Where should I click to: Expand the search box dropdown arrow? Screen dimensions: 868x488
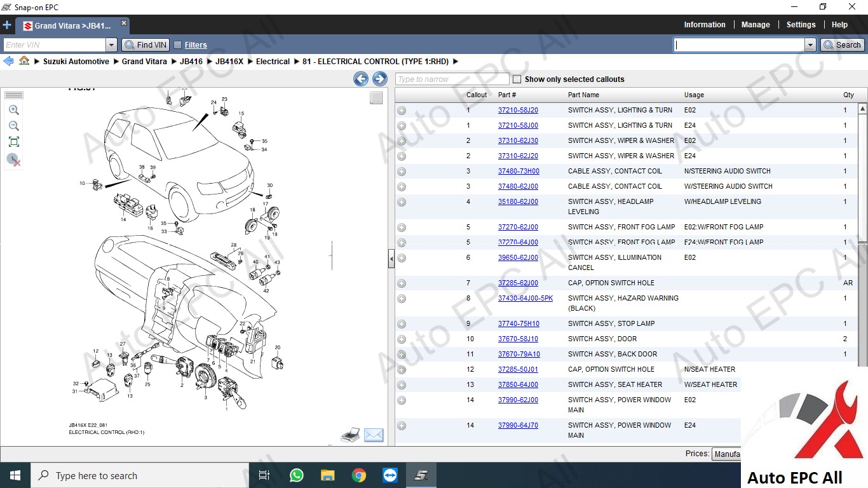(x=810, y=45)
